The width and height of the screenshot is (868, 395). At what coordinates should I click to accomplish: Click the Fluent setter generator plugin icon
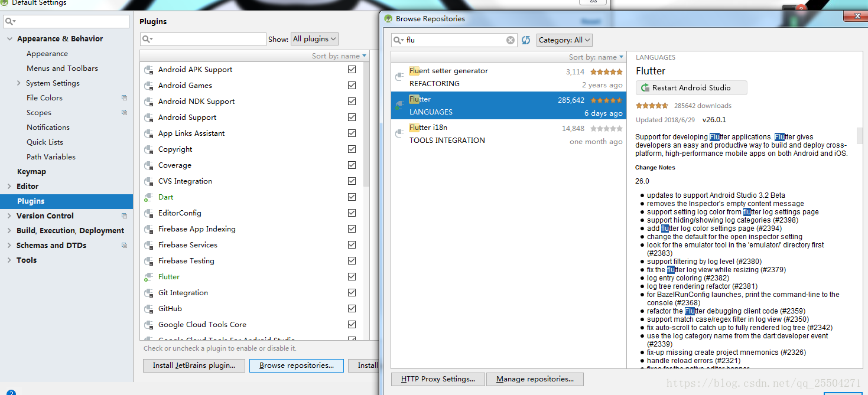pos(400,77)
